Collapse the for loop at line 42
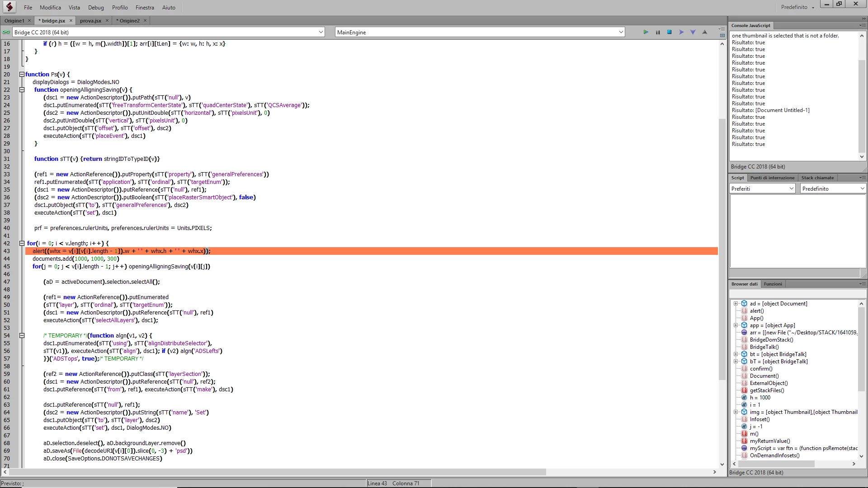 22,243
